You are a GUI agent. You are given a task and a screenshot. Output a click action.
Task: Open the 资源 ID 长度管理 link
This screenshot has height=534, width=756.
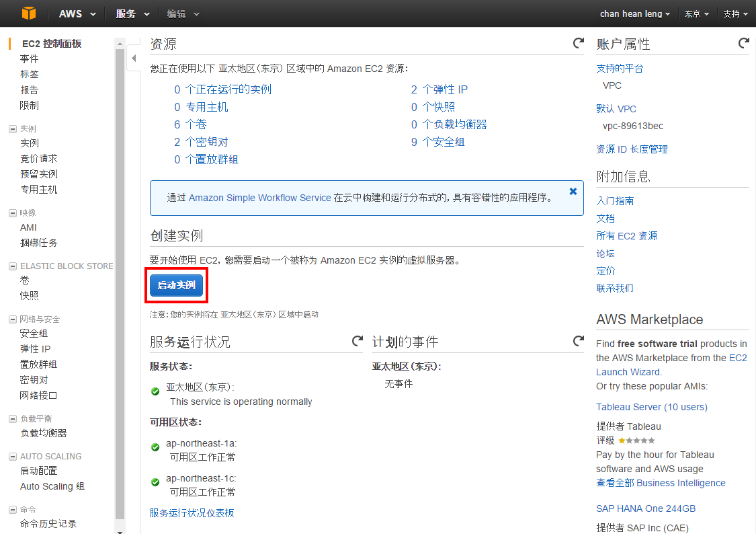(632, 149)
